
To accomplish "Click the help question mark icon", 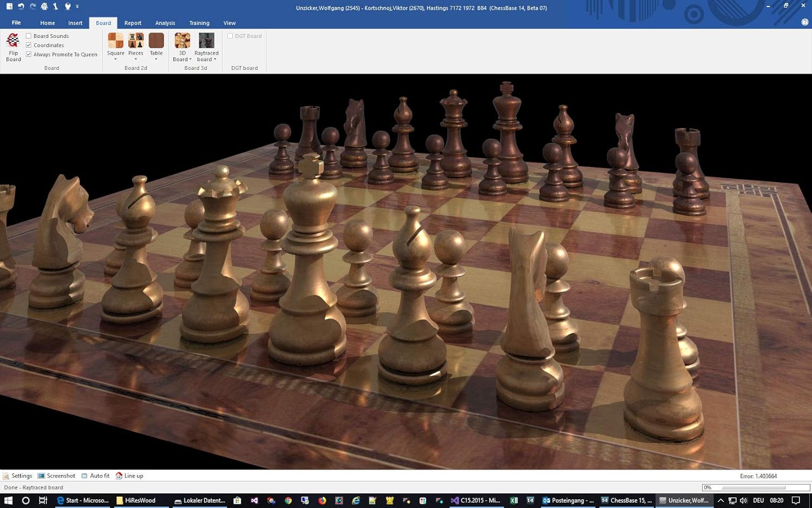I will (804, 22).
